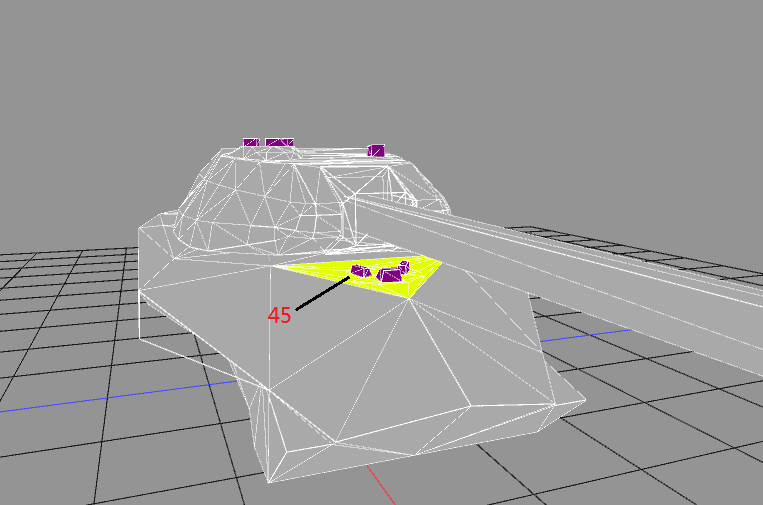Pick small rightmost purple block on yellow plate

(405, 265)
